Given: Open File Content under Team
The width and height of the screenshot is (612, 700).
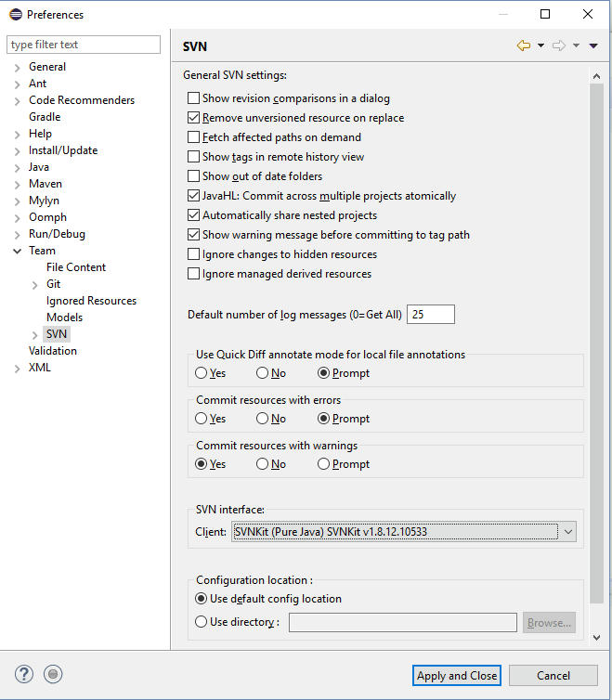Looking at the screenshot, I should point(76,267).
